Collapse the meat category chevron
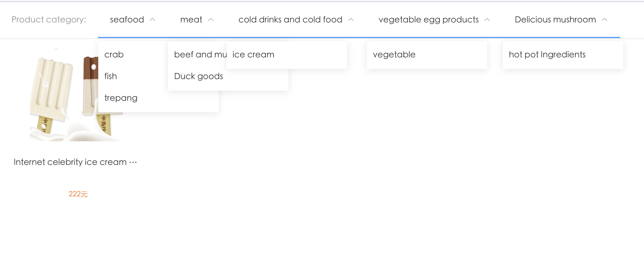 click(211, 20)
